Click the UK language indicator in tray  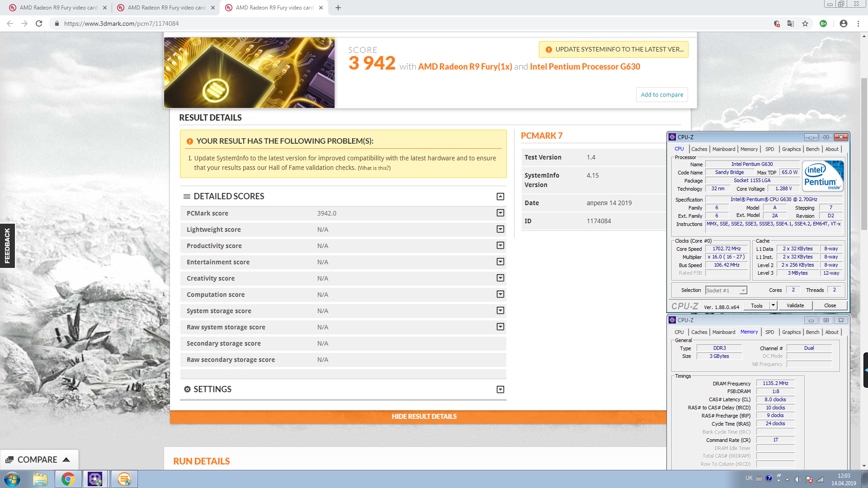(x=749, y=478)
